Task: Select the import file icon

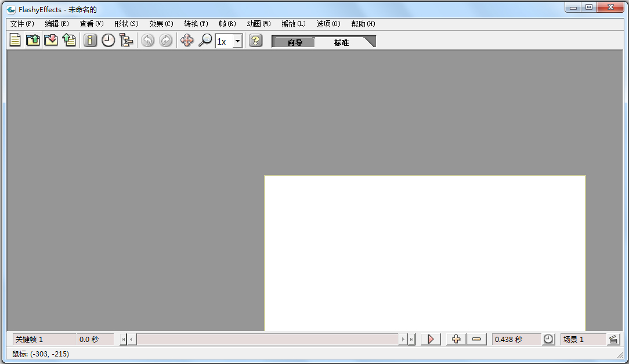Action: 52,40
